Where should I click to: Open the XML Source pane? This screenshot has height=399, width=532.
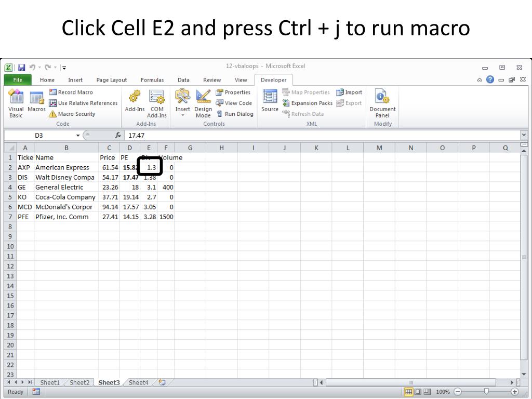point(270,101)
